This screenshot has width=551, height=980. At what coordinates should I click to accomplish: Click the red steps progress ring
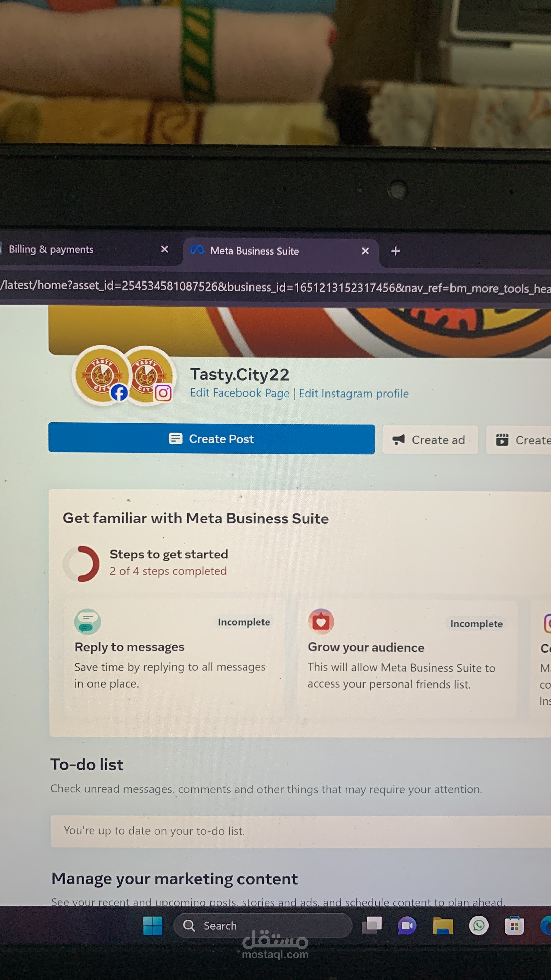pyautogui.click(x=81, y=564)
